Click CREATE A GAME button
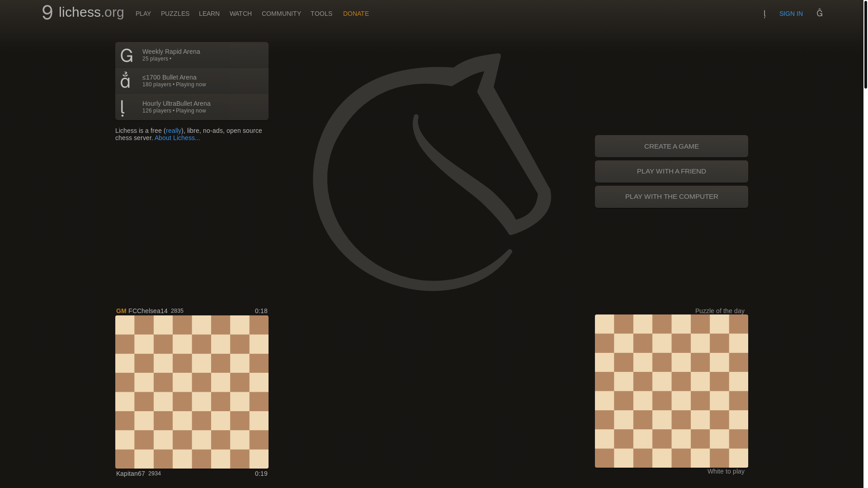The height and width of the screenshot is (488, 868). pyautogui.click(x=671, y=146)
